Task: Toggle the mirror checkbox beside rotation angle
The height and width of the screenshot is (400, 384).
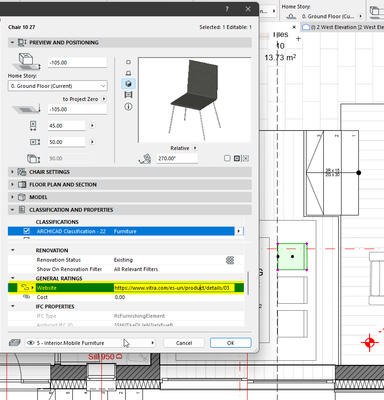Action: (227, 158)
